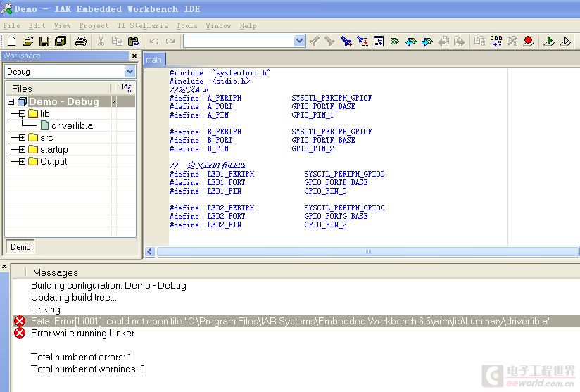Collapse the lib folder
Viewport: 580px width, 392px height.
coord(22,113)
